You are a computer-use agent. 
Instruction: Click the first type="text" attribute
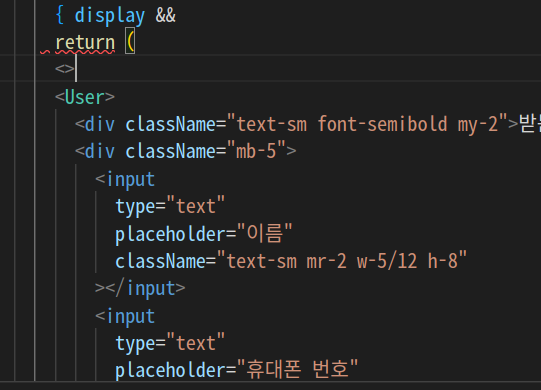pos(170,206)
